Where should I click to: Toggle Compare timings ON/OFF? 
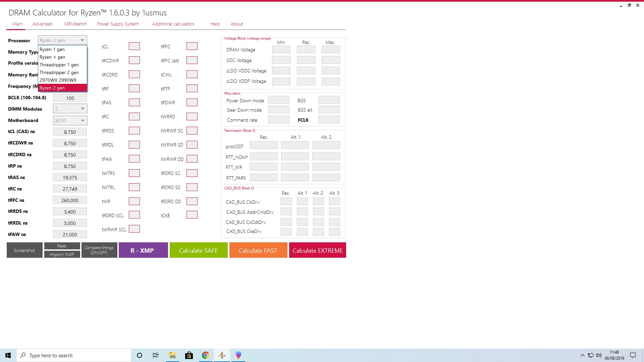tap(99, 250)
